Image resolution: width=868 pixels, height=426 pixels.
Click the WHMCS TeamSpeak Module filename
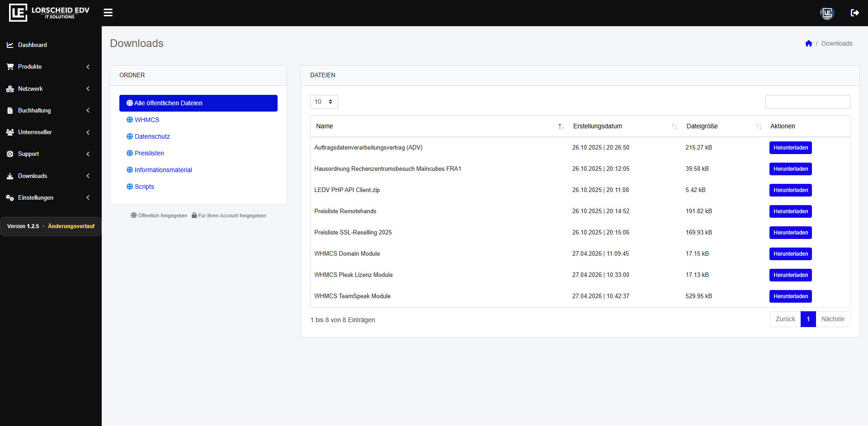click(352, 296)
